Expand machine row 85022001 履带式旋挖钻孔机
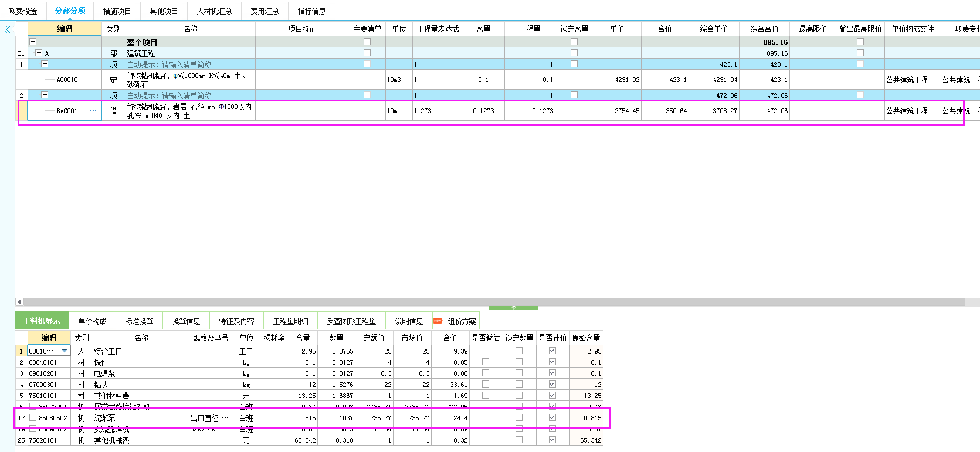This screenshot has width=980, height=452. 33,406
